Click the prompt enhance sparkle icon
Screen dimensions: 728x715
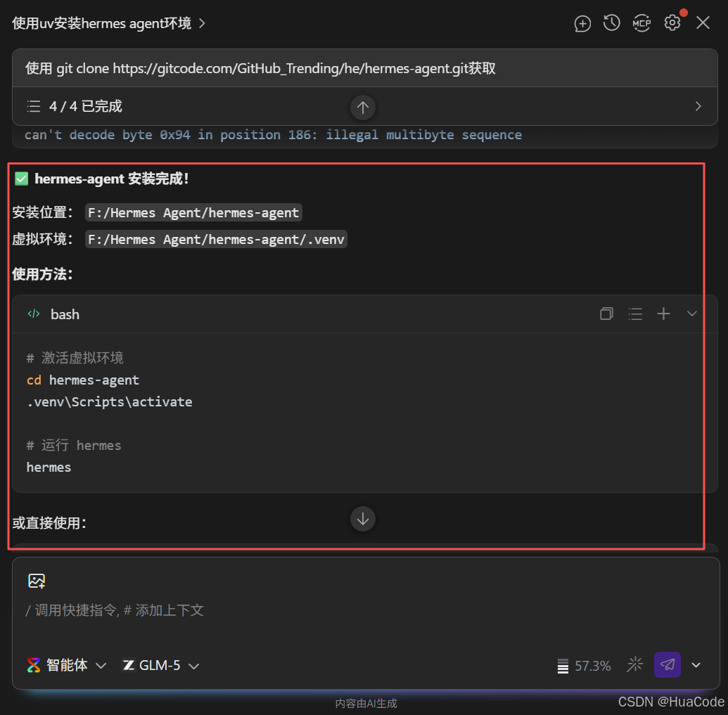click(634, 664)
